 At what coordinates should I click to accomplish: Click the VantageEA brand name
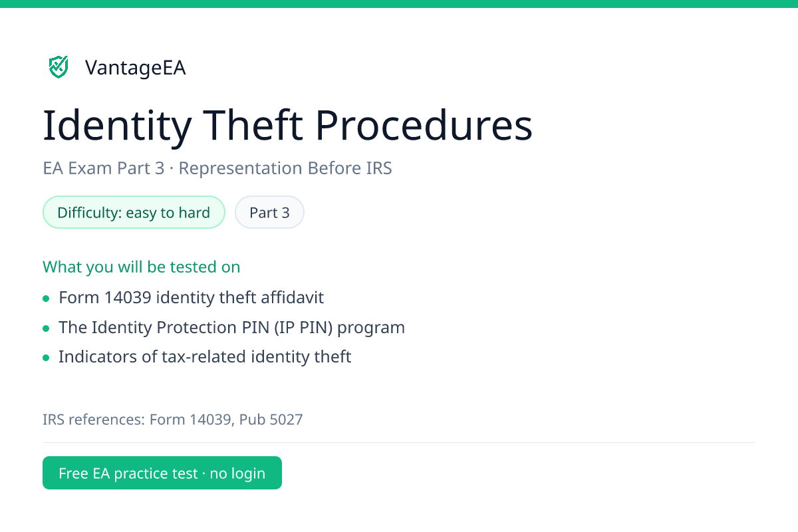pyautogui.click(x=135, y=68)
